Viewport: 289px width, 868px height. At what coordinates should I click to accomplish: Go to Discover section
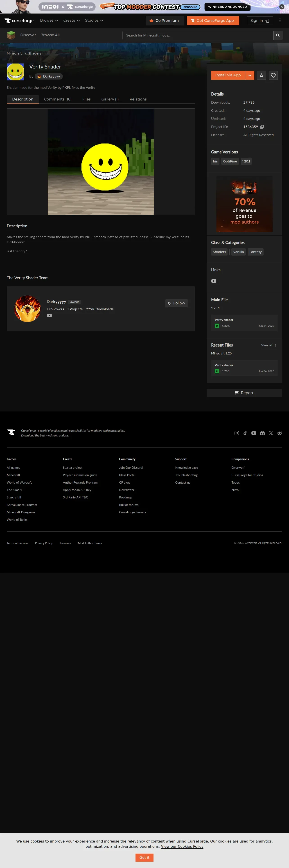pos(28,35)
